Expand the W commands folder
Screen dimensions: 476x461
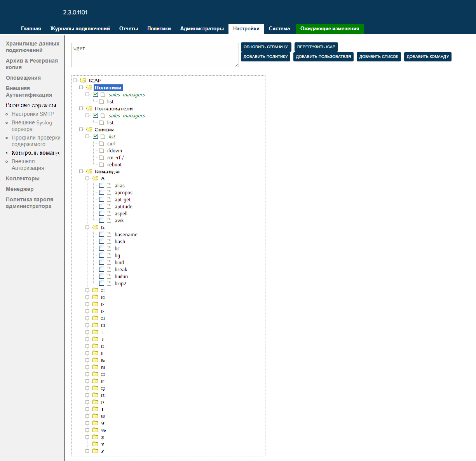click(x=87, y=430)
